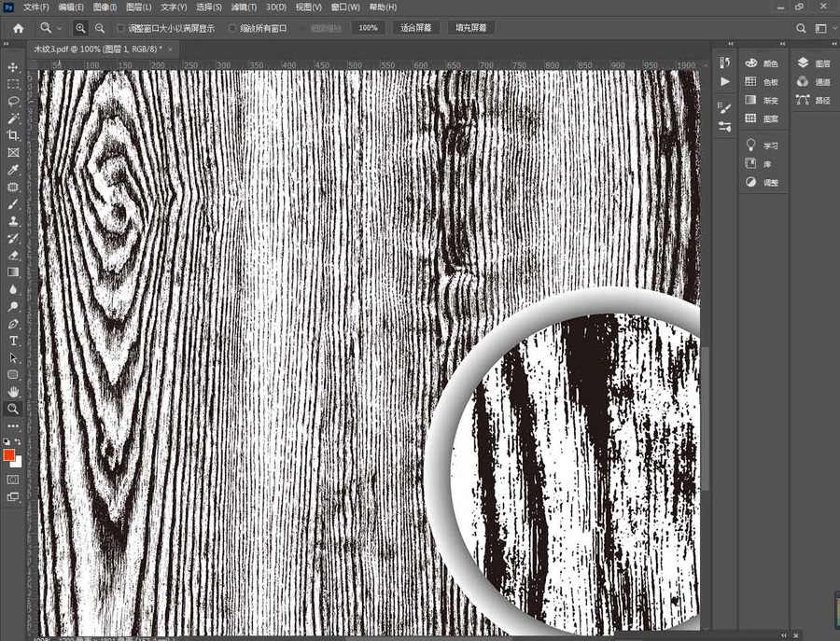840x641 pixels.
Task: Select the Spot Healing Brush tool
Action: pyautogui.click(x=13, y=187)
